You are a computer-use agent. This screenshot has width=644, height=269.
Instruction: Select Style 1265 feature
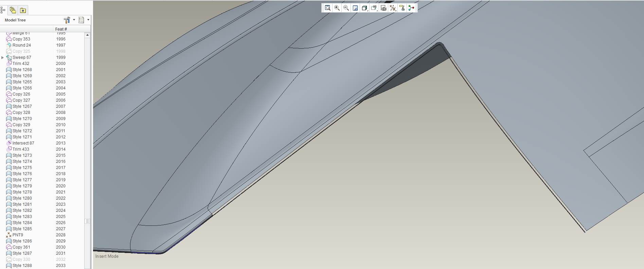pyautogui.click(x=22, y=82)
